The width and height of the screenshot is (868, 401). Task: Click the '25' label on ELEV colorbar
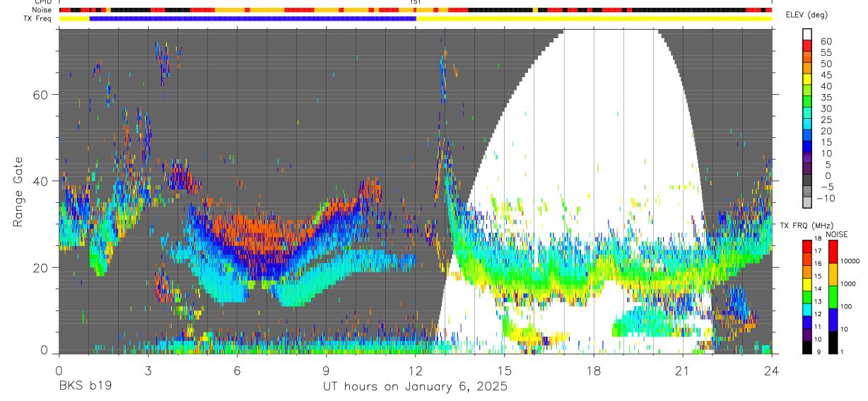tap(826, 120)
